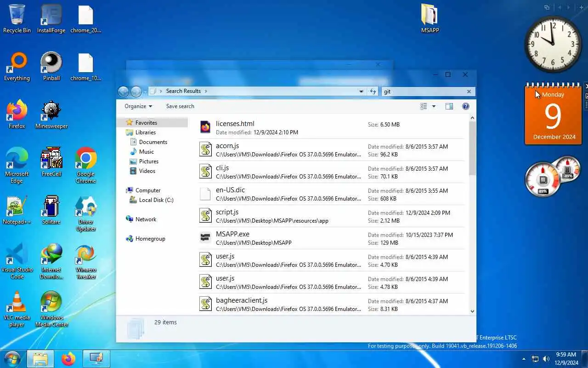Viewport: 588px width, 368px height.
Task: Click the Explorer Back navigation button
Action: 123,92
